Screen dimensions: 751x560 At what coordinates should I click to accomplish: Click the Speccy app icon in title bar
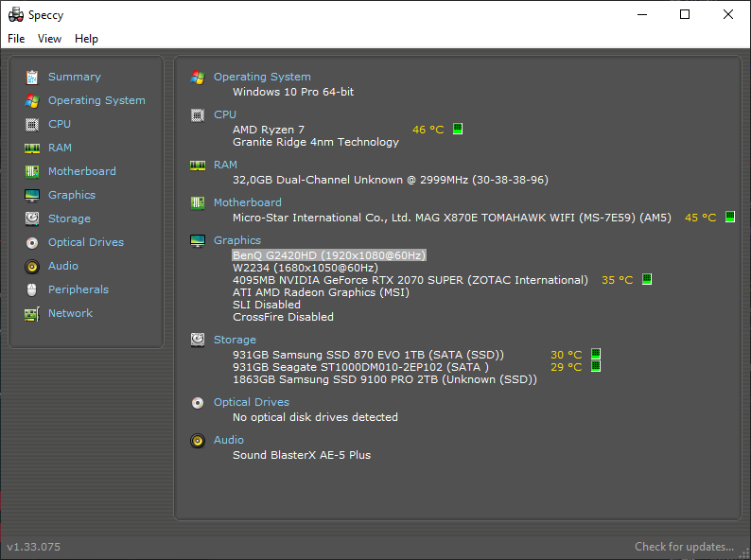[16, 15]
